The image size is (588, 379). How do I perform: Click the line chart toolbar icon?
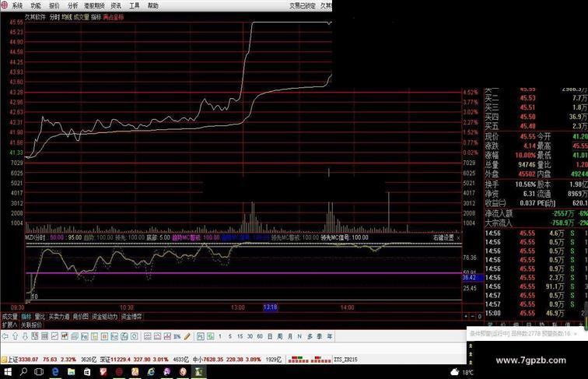coord(54,336)
